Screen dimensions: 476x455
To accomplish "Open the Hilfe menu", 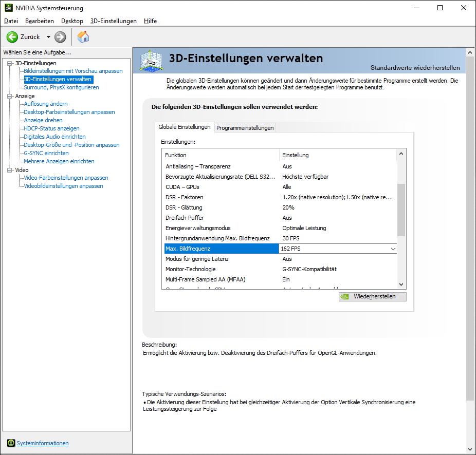I will tap(150, 21).
